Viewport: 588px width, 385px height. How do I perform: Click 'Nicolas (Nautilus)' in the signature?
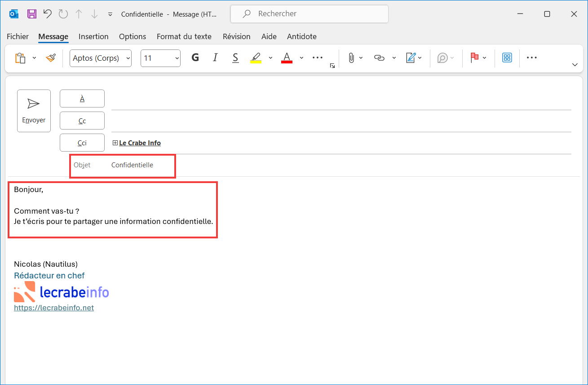point(46,264)
